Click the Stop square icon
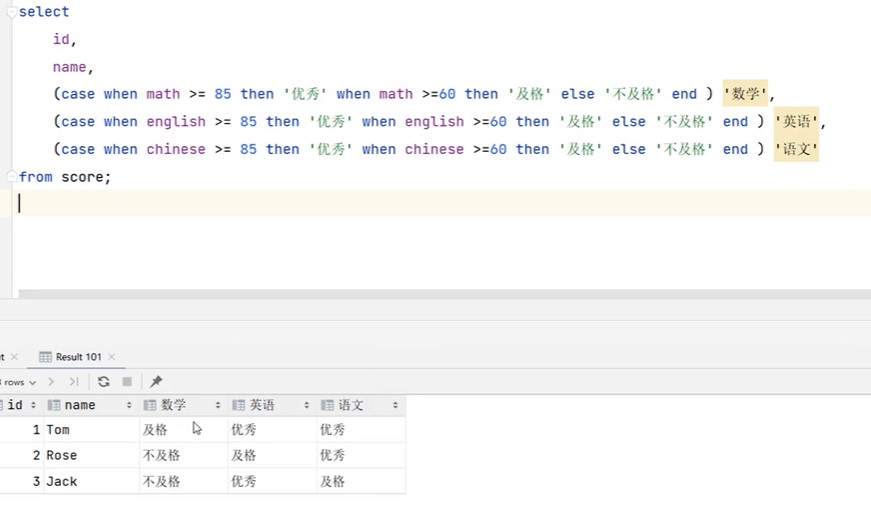871x512 pixels. 127,382
